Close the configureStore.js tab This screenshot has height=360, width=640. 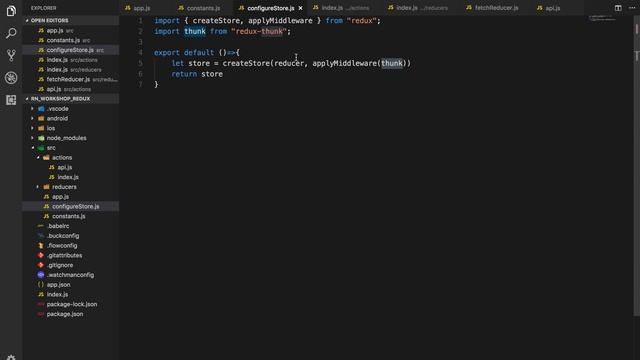pos(300,8)
